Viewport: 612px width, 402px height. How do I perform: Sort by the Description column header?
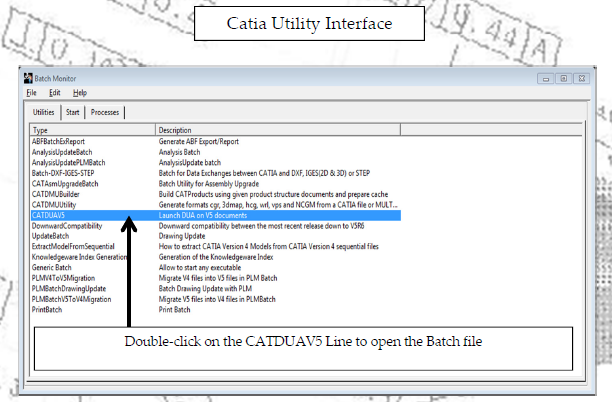278,130
